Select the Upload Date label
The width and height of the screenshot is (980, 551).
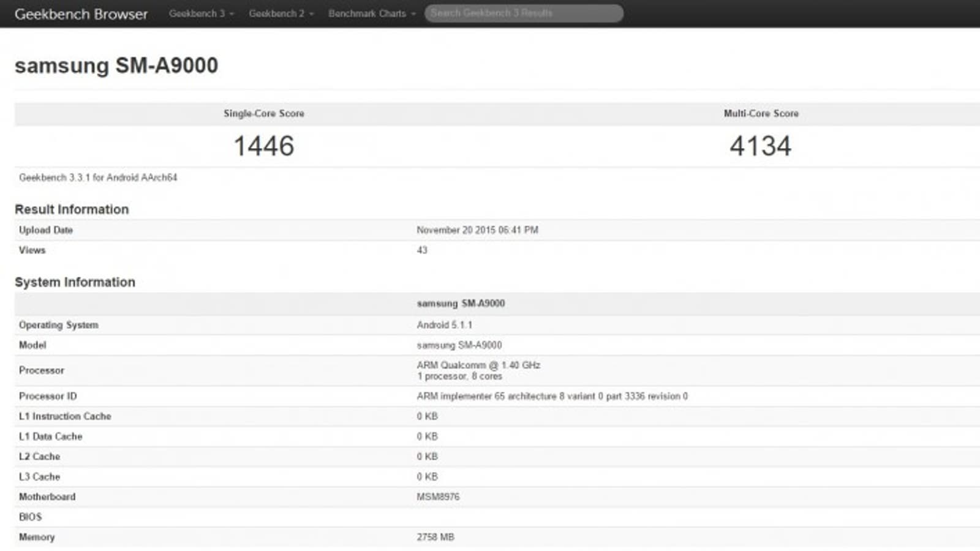pyautogui.click(x=46, y=230)
